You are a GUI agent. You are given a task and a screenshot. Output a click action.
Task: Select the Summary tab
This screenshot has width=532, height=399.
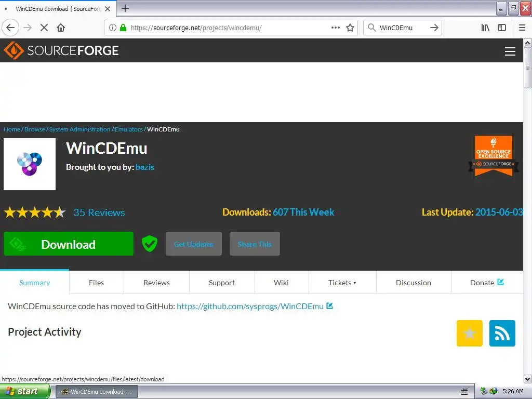[35, 282]
